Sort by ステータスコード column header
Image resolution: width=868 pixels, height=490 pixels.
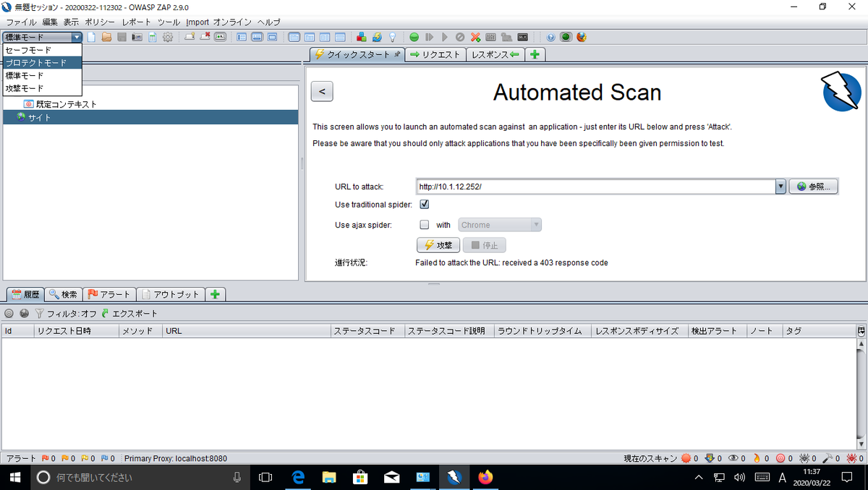pos(367,331)
